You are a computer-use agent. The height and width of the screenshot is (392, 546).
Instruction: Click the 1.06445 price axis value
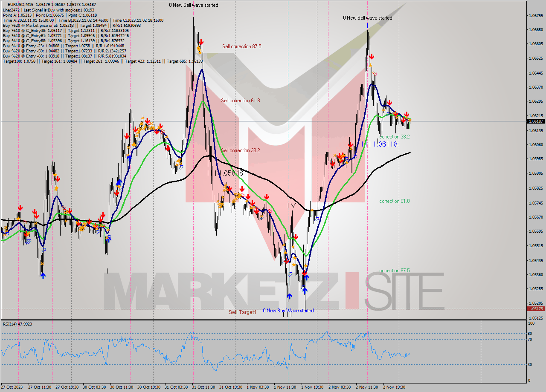536,73
